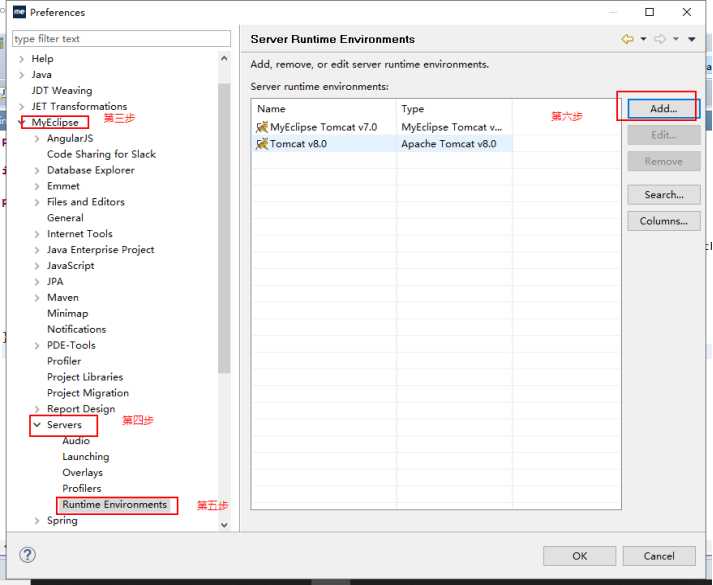Open the Columns... dialog button
Viewport: 713px width, 585px height.
(x=663, y=221)
